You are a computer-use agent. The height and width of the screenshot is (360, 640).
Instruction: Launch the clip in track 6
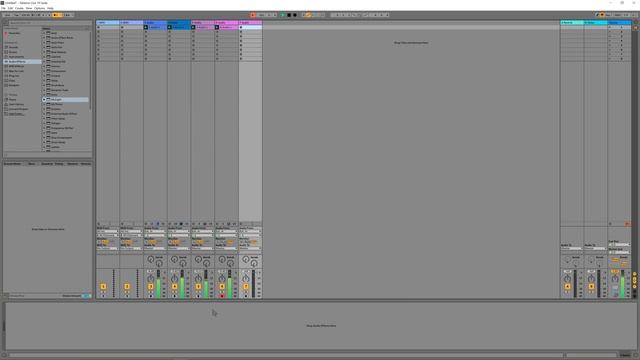tap(217, 27)
